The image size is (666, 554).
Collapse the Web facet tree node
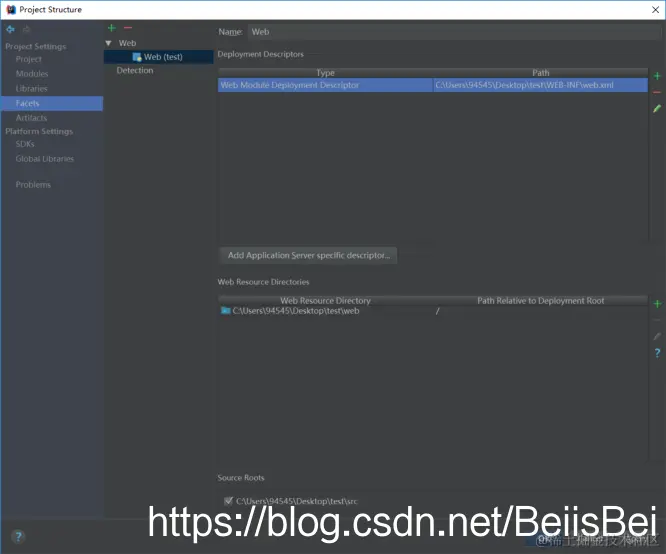(108, 43)
